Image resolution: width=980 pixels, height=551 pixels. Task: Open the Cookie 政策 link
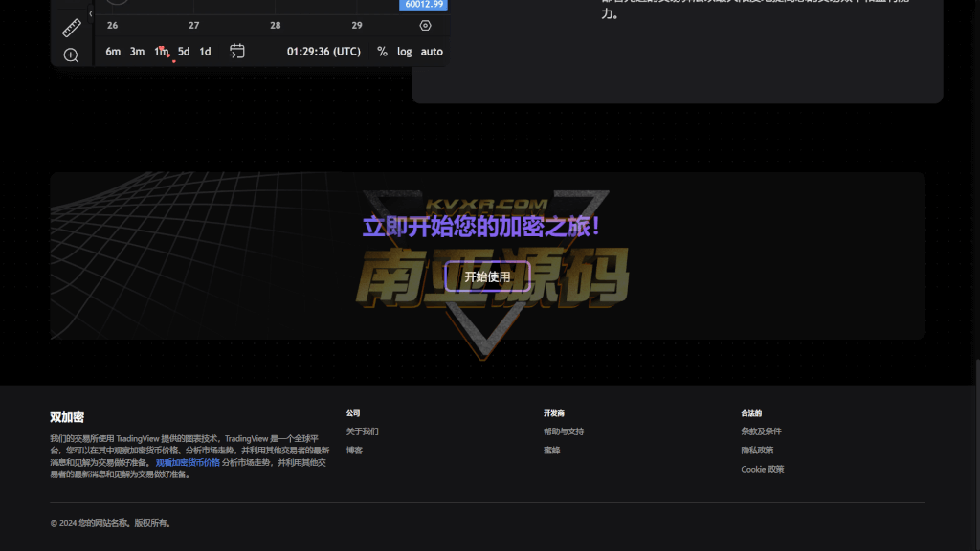763,469
